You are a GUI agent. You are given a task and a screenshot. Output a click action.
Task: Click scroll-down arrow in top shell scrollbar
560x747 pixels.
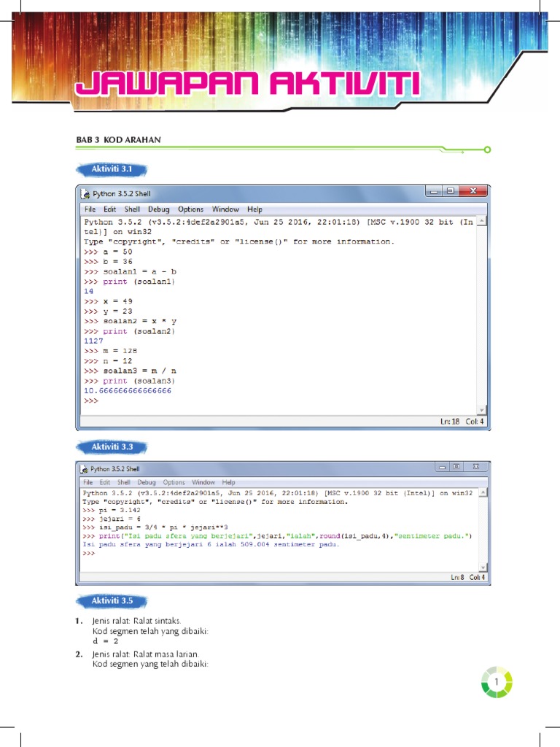481,410
